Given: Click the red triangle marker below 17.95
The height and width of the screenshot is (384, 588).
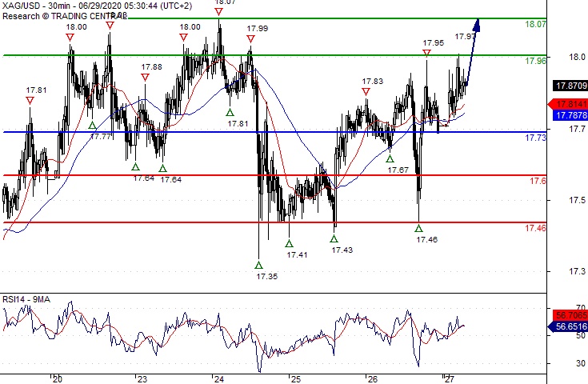Looking at the screenshot, I should tap(426, 53).
